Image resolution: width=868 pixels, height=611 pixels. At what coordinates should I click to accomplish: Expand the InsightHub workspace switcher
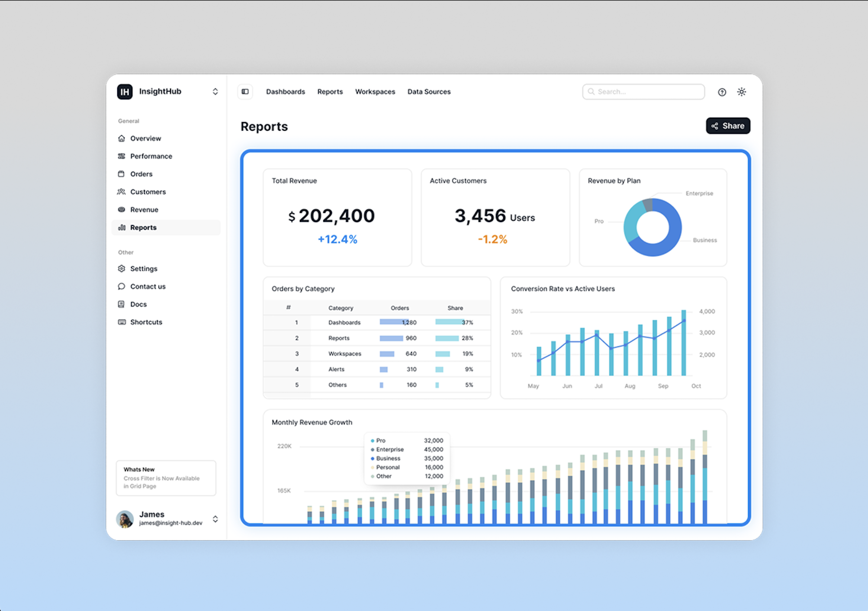(215, 92)
